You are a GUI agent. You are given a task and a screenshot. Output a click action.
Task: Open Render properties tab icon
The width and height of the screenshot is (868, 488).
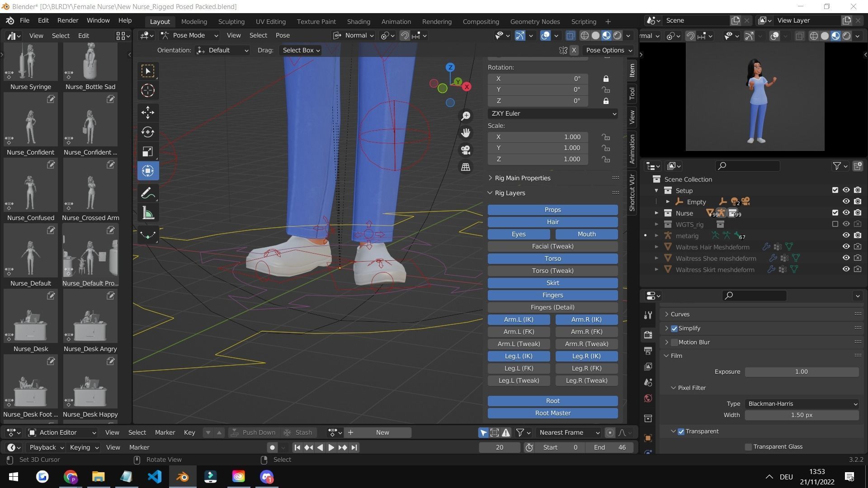coord(648,335)
